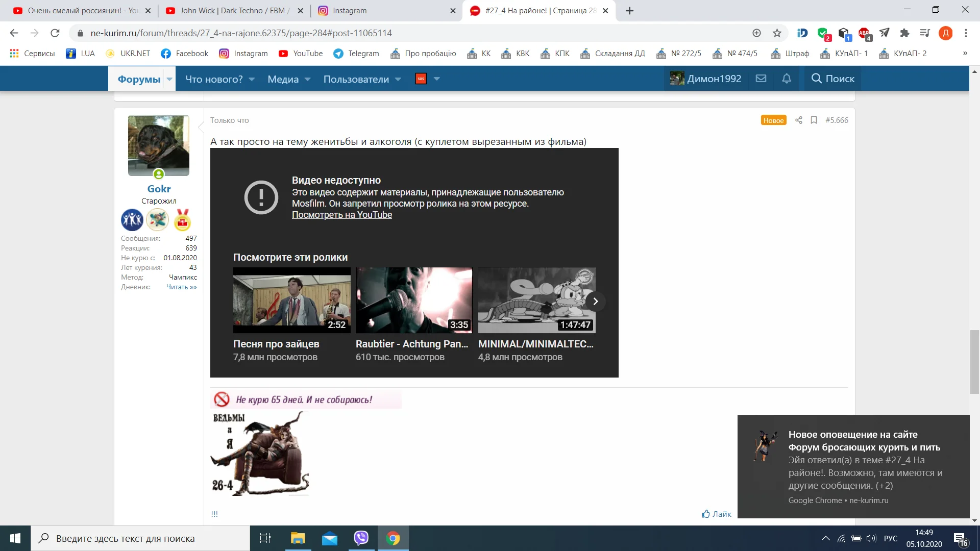
Task: Click the Windows taskbar search field
Action: (140, 538)
